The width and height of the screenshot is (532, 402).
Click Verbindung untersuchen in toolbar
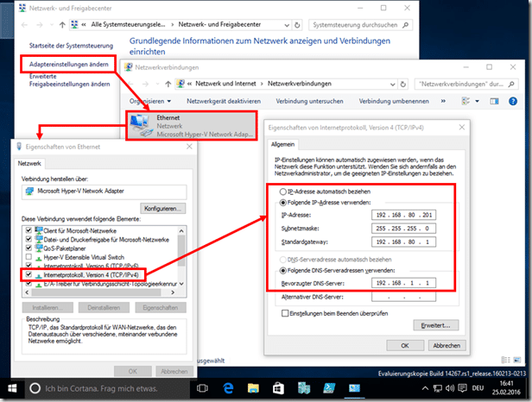pos(309,101)
